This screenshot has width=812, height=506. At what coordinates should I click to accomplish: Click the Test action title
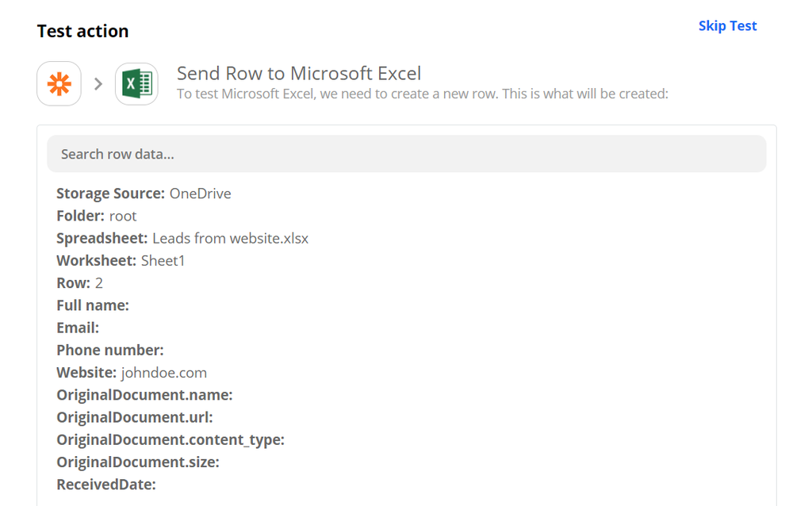[x=82, y=31]
